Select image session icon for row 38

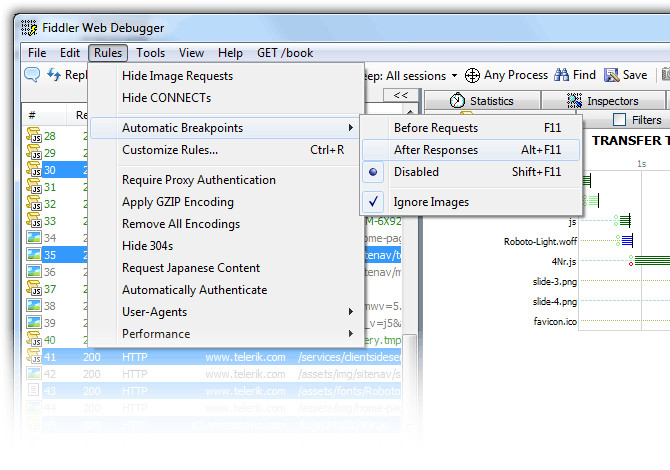coord(34,306)
